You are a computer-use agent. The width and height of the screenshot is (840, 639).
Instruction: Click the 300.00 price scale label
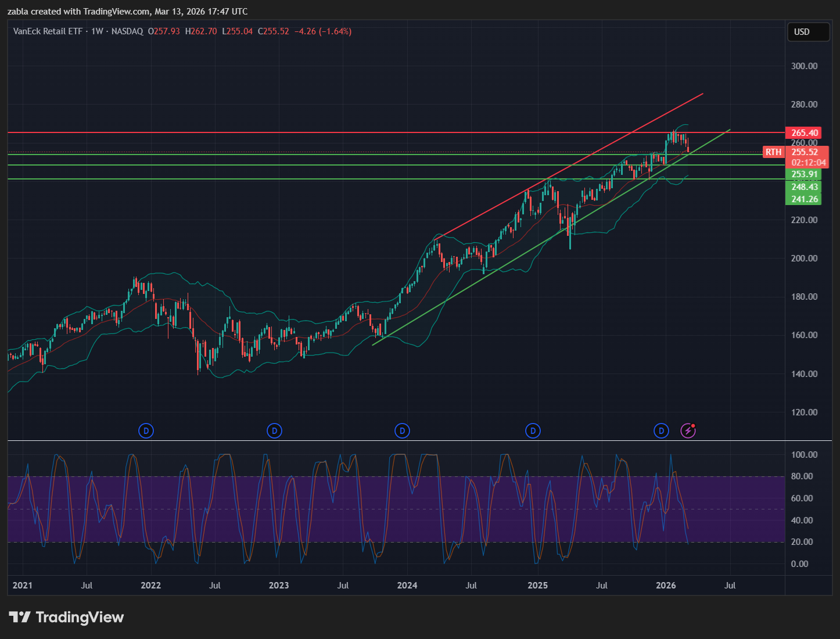click(x=804, y=66)
